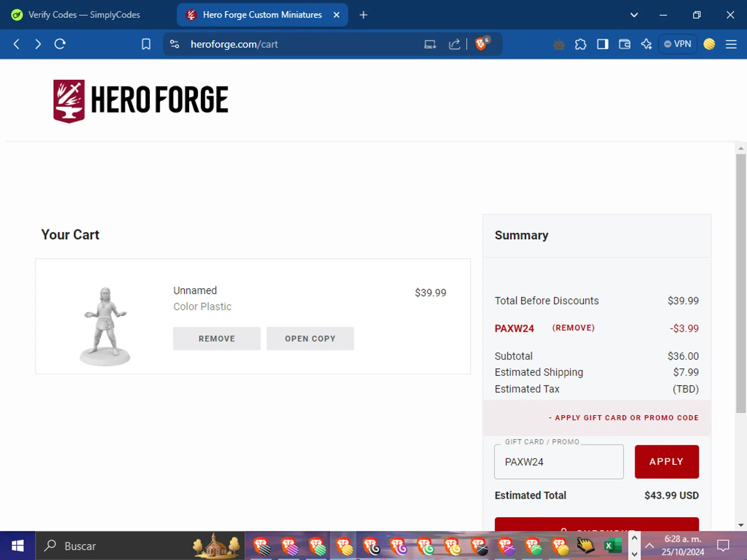Click the Estimated Shipping label

click(x=539, y=372)
